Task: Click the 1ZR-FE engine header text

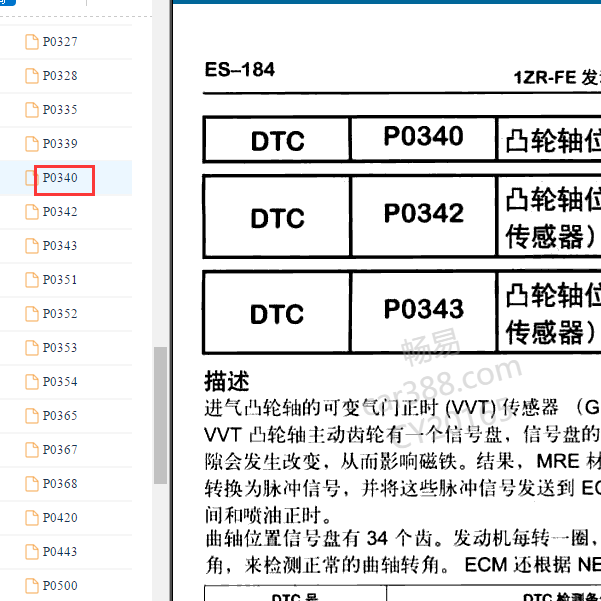Action: [557, 78]
